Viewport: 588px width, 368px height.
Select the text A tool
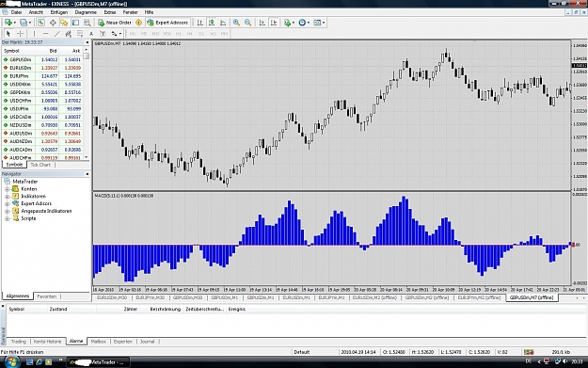tap(91, 34)
